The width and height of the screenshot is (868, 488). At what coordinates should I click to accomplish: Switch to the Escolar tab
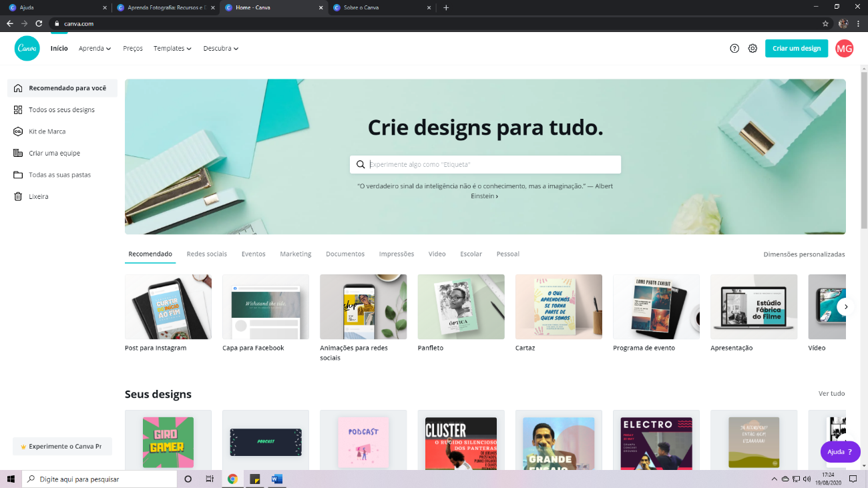[x=471, y=254]
